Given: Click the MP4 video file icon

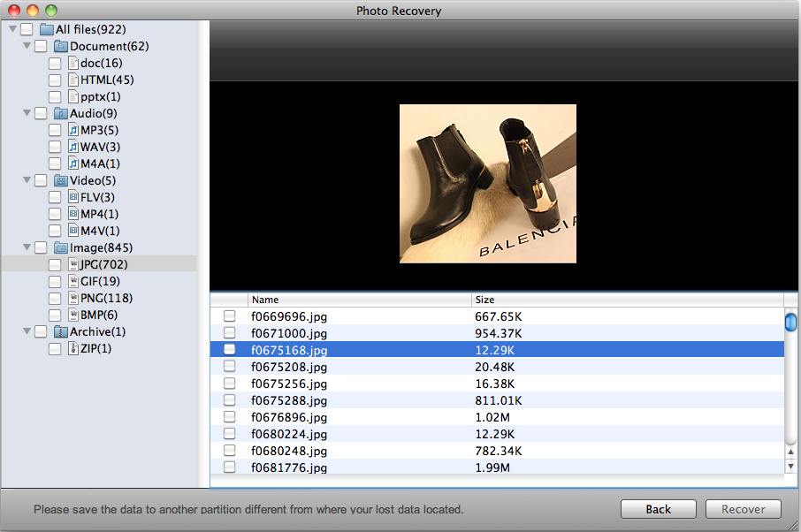Looking at the screenshot, I should point(73,215).
